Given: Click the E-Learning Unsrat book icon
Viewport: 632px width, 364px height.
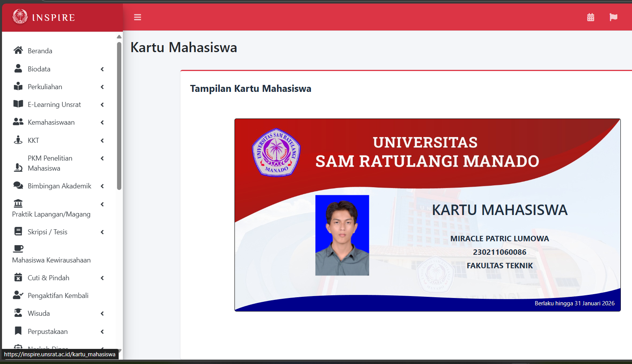Looking at the screenshot, I should pyautogui.click(x=18, y=104).
